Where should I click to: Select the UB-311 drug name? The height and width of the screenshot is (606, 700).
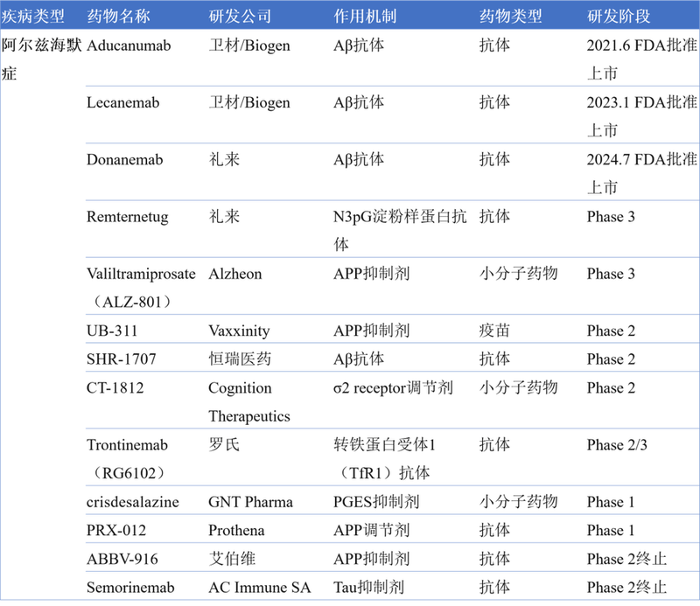click(x=112, y=331)
